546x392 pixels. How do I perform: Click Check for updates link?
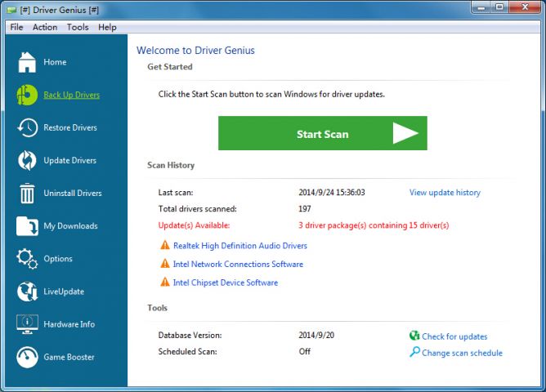click(454, 336)
